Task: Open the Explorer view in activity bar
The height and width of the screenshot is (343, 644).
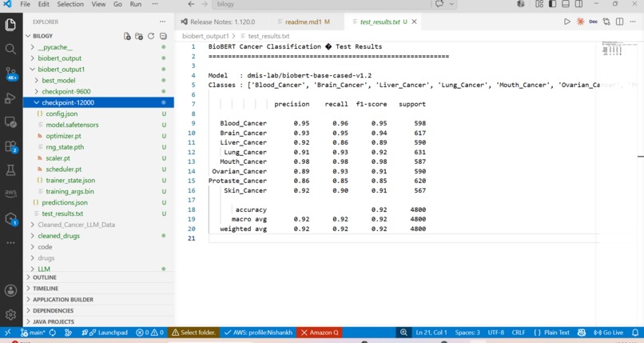Action: [x=10, y=25]
